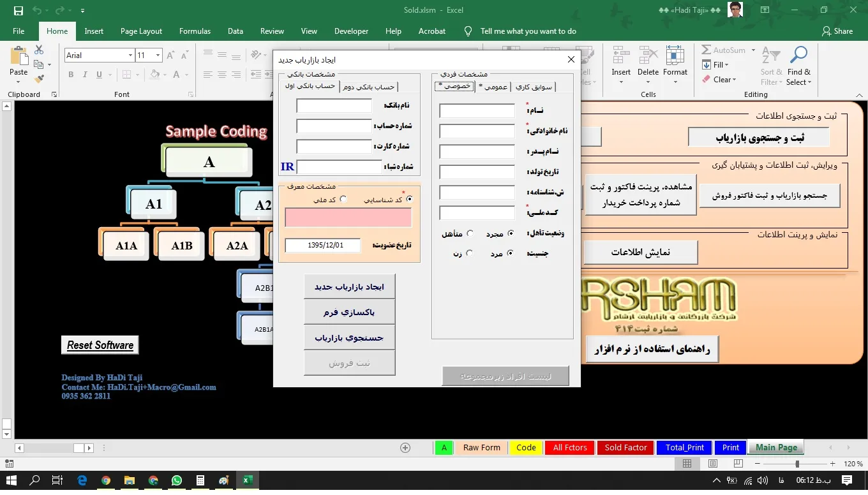This screenshot has width=868, height=495.
Task: Click the Reset Software button
Action: click(x=100, y=345)
